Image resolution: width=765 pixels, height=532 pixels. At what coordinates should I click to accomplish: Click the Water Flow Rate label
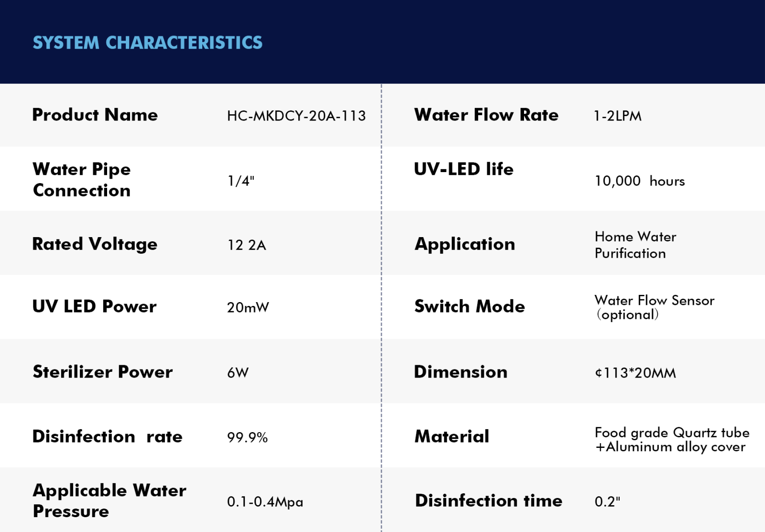coord(486,115)
